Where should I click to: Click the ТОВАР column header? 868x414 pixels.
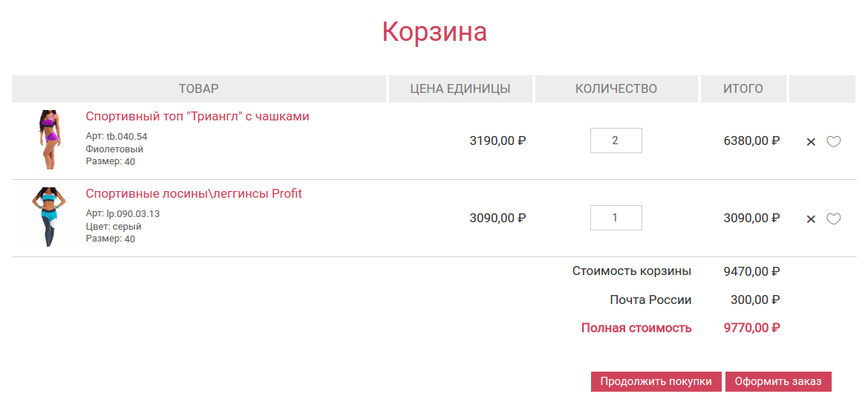(x=199, y=89)
